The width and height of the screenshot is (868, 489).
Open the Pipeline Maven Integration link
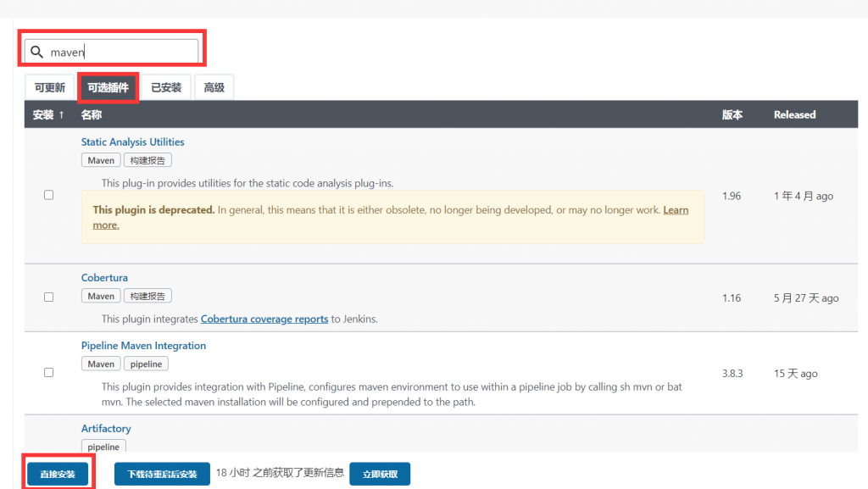pos(143,346)
